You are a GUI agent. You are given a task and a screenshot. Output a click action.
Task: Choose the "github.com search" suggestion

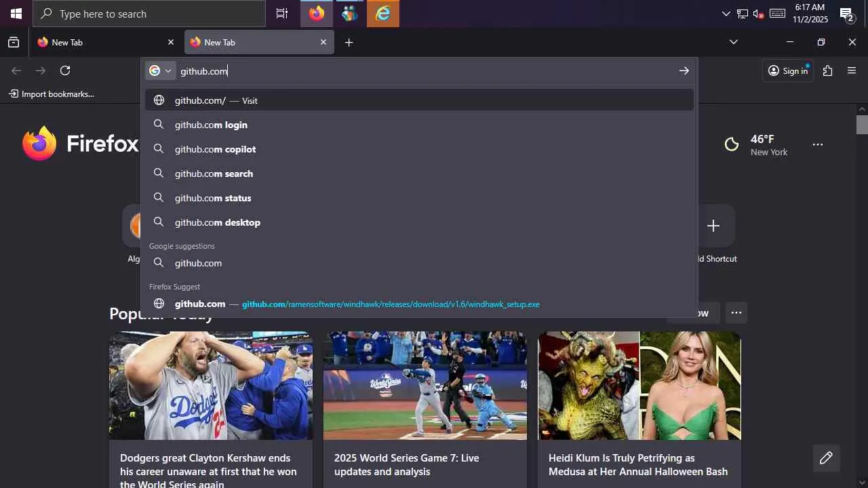419,174
